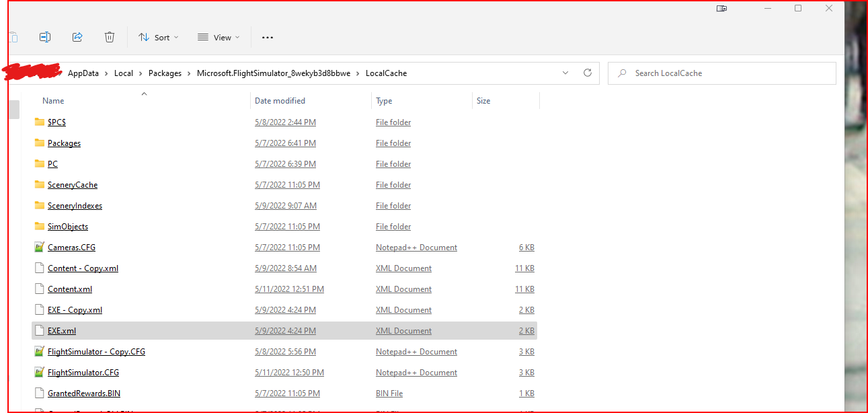Click the Refresh button beside the address bar
868x413 pixels.
pos(587,73)
